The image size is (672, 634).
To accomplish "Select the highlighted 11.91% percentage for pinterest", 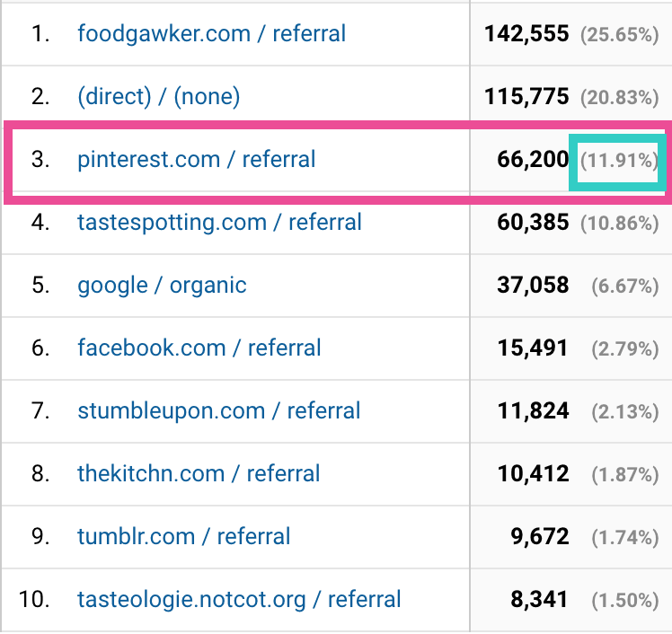I will (619, 161).
